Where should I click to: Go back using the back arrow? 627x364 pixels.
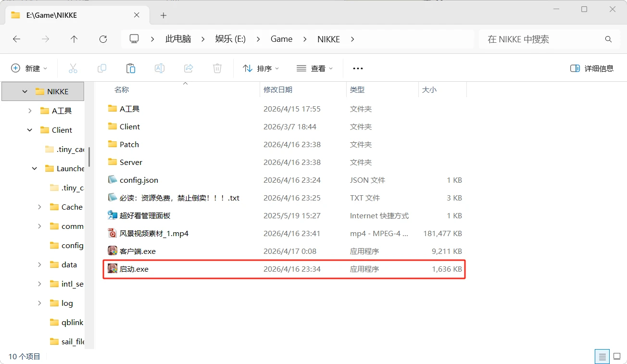click(x=16, y=39)
